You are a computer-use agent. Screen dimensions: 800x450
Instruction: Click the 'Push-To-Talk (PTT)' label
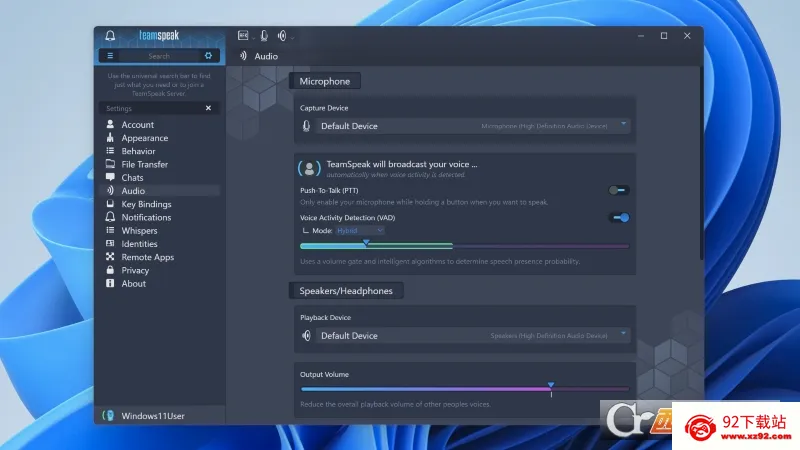point(329,190)
